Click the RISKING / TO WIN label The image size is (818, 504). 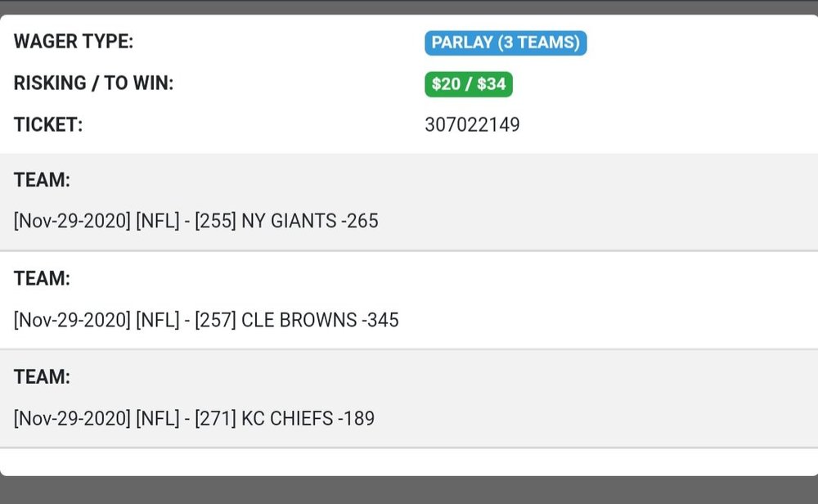point(94,83)
